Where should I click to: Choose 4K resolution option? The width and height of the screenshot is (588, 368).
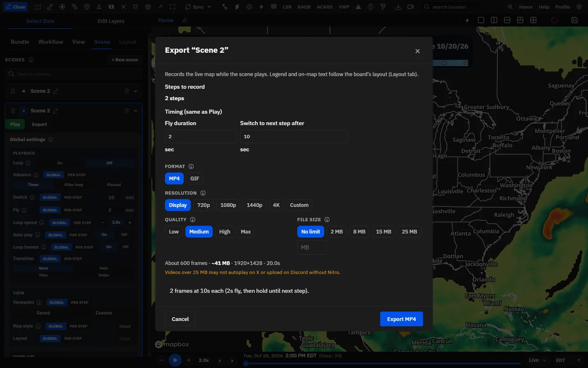(x=276, y=205)
